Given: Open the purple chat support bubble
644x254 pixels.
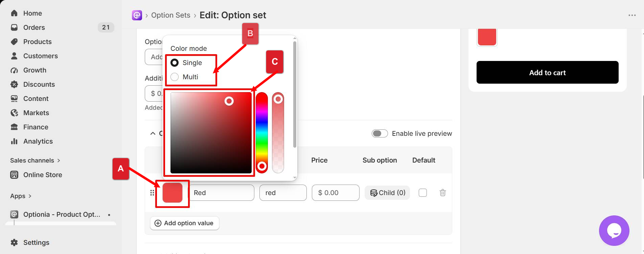Looking at the screenshot, I should click(x=614, y=231).
